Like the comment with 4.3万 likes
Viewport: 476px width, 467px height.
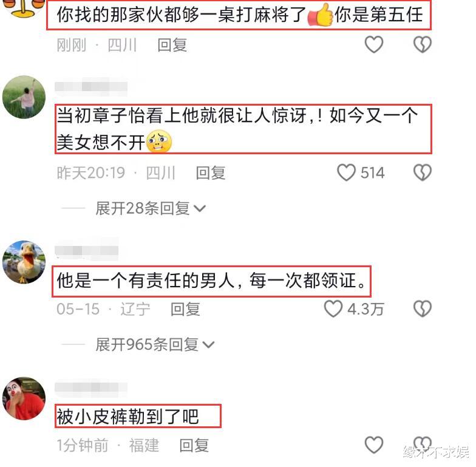(333, 308)
